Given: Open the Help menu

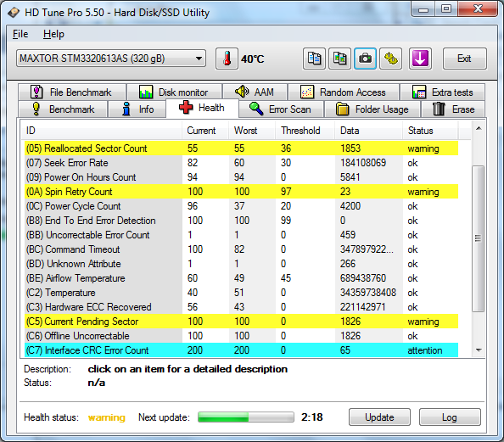Looking at the screenshot, I should pos(53,34).
